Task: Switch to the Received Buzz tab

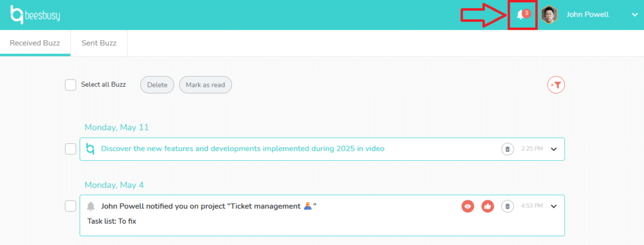Action: (x=35, y=43)
